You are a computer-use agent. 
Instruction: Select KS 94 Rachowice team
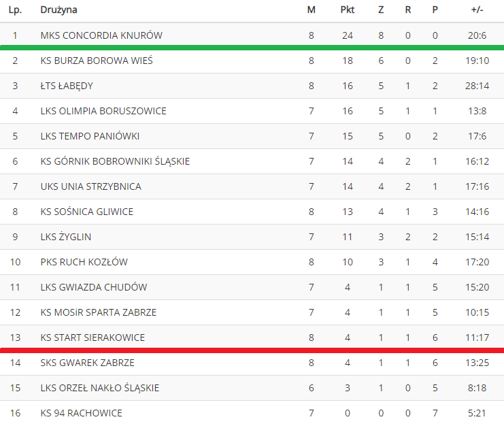(x=82, y=413)
